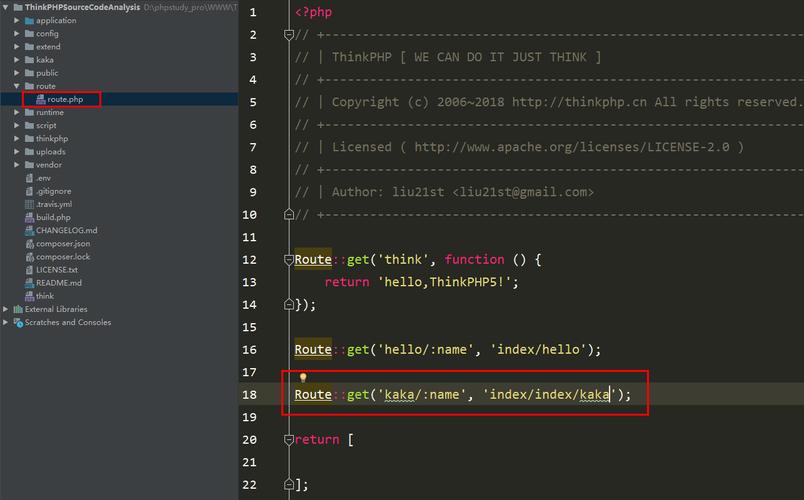This screenshot has height=500, width=804.
Task: Click the liu21st@gmail.com author email
Action: tap(524, 192)
